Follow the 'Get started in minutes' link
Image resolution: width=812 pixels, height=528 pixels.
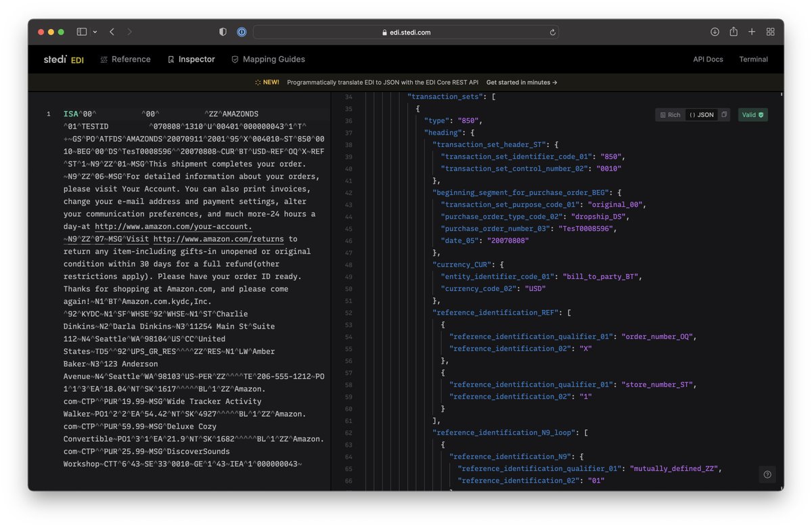pos(522,83)
